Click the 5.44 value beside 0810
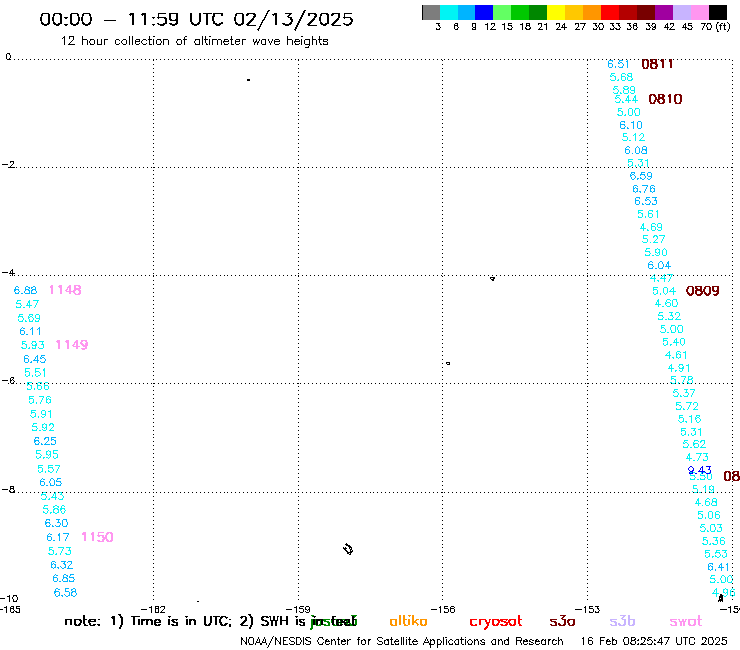740x650 pixels. 626,99
